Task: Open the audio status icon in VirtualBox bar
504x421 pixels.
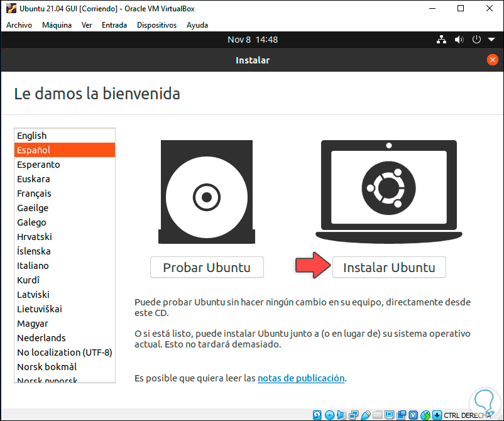Action: [x=341, y=415]
